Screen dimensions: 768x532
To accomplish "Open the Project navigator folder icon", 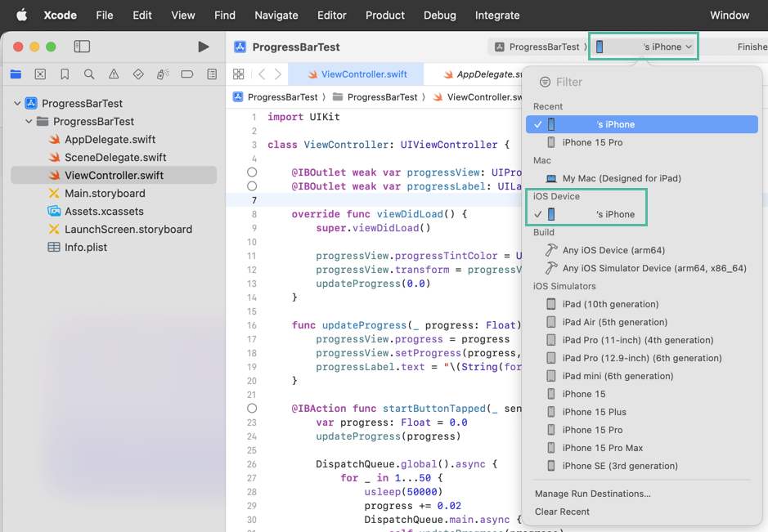I will (x=16, y=74).
